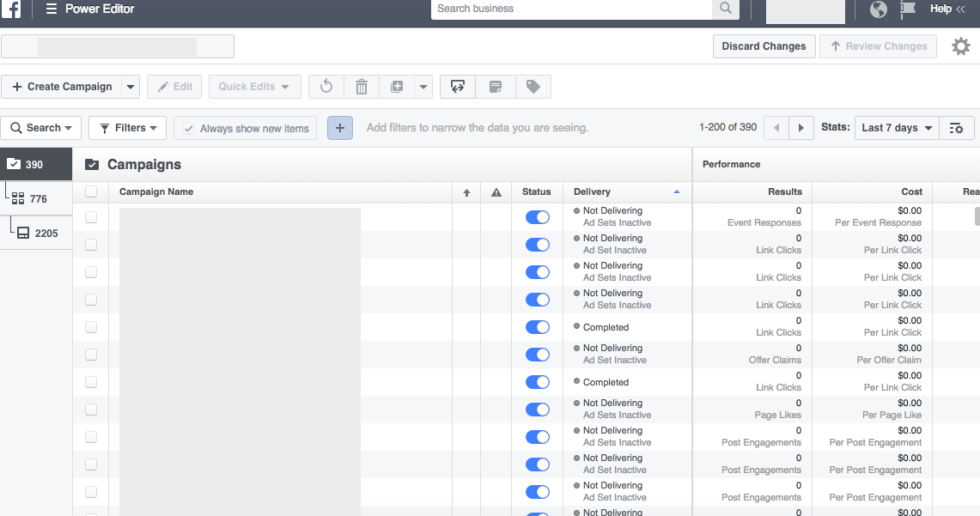The height and width of the screenshot is (516, 980).
Task: Toggle the status switch of the first campaign
Action: (537, 216)
